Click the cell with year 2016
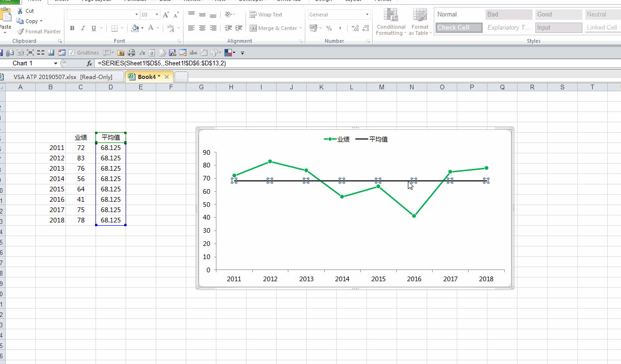Screen dimensions: 621x364 51,200
